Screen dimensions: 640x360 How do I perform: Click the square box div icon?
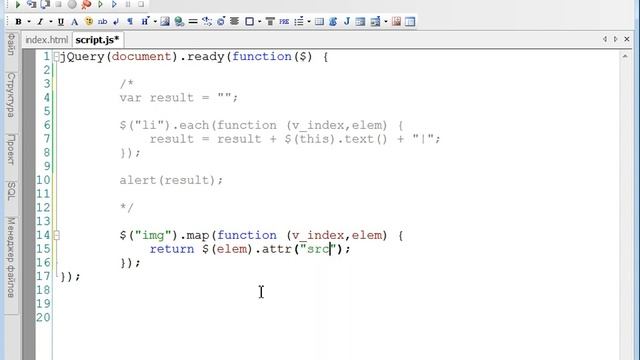(x=249, y=22)
